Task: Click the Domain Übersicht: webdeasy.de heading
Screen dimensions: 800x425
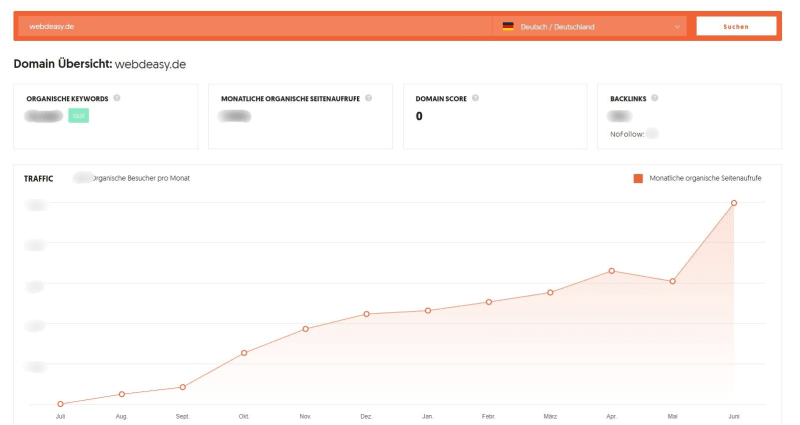Action: pyautogui.click(x=99, y=64)
